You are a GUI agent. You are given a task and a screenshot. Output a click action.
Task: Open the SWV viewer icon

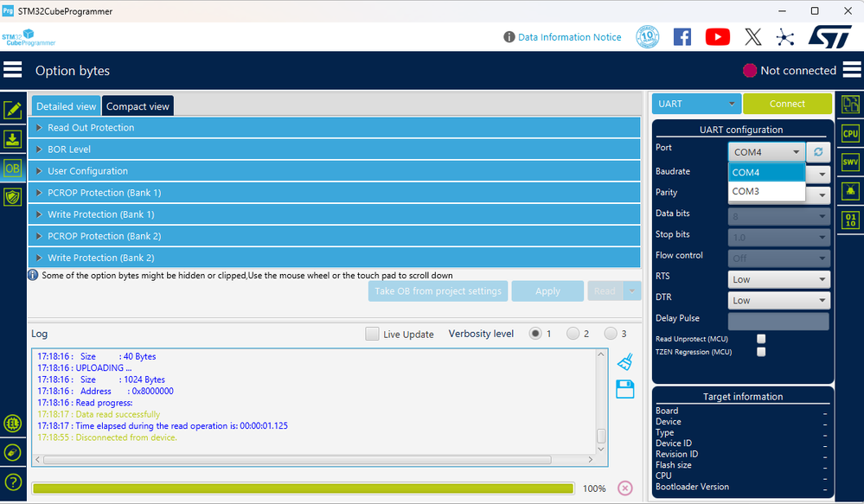pyautogui.click(x=850, y=162)
